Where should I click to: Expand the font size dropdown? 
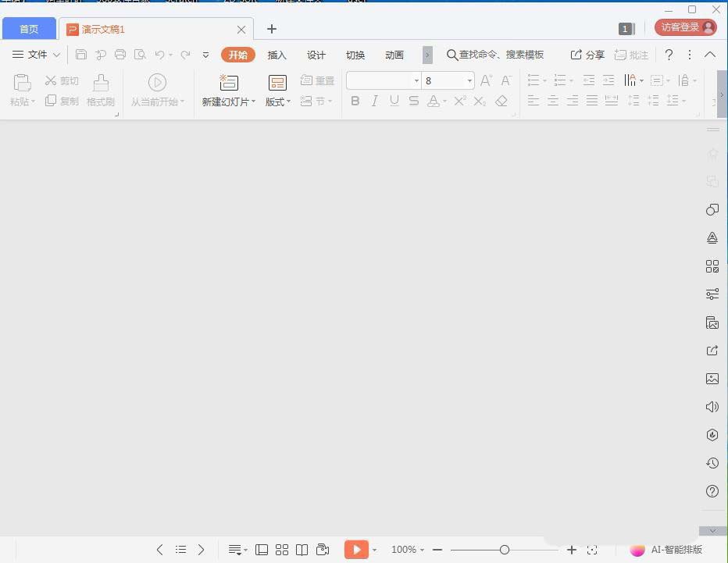pyautogui.click(x=469, y=80)
